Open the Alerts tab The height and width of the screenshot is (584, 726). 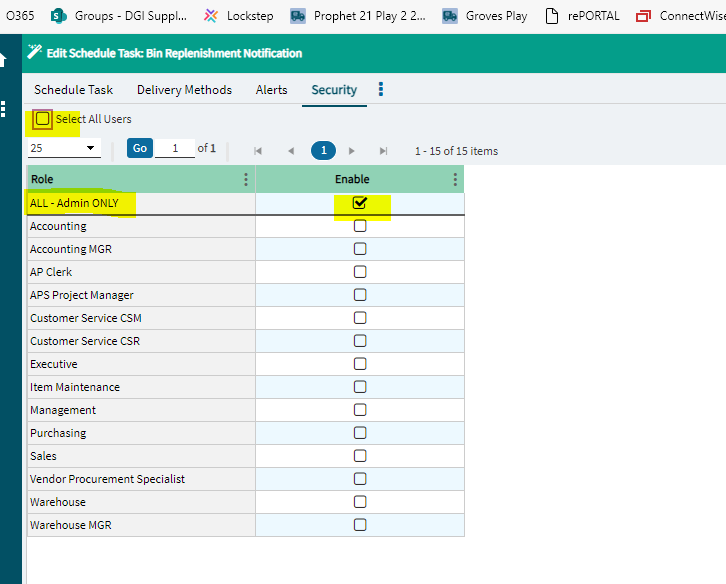271,90
